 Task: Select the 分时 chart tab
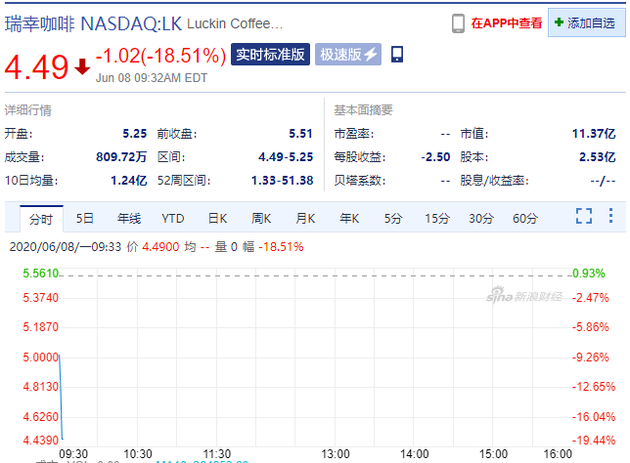[x=41, y=219]
